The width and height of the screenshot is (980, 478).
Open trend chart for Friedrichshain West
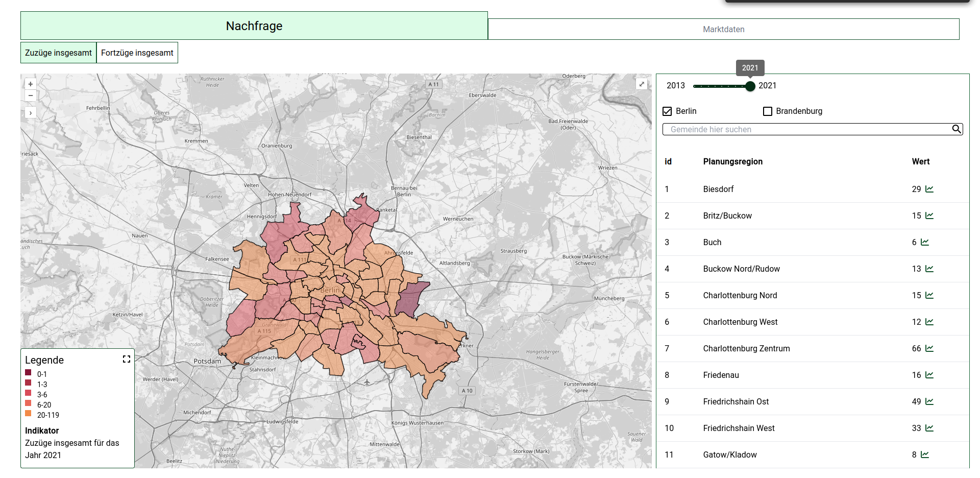pyautogui.click(x=929, y=428)
